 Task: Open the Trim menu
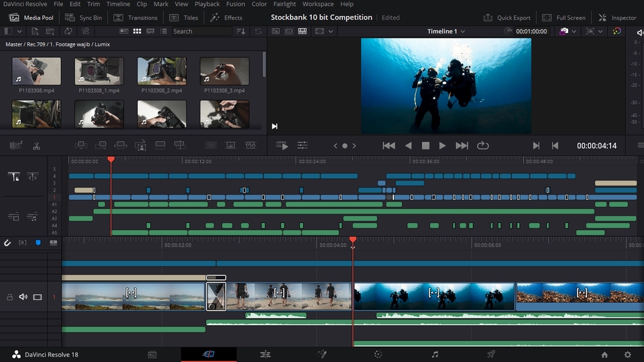click(93, 4)
